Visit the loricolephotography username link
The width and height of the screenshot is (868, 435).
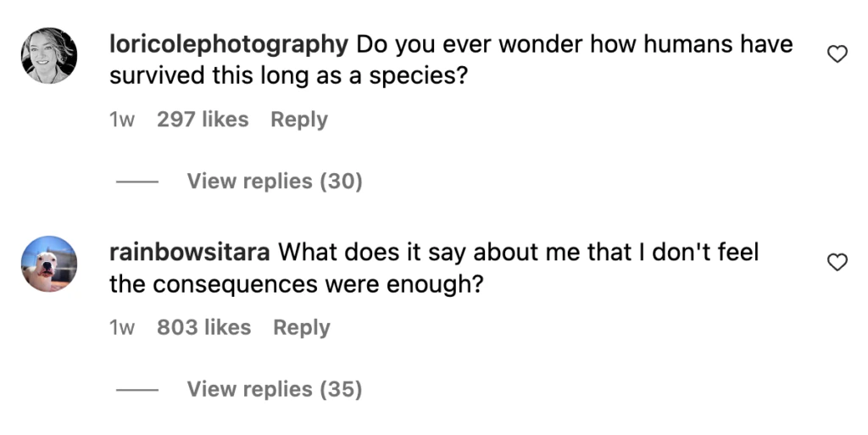click(x=229, y=44)
